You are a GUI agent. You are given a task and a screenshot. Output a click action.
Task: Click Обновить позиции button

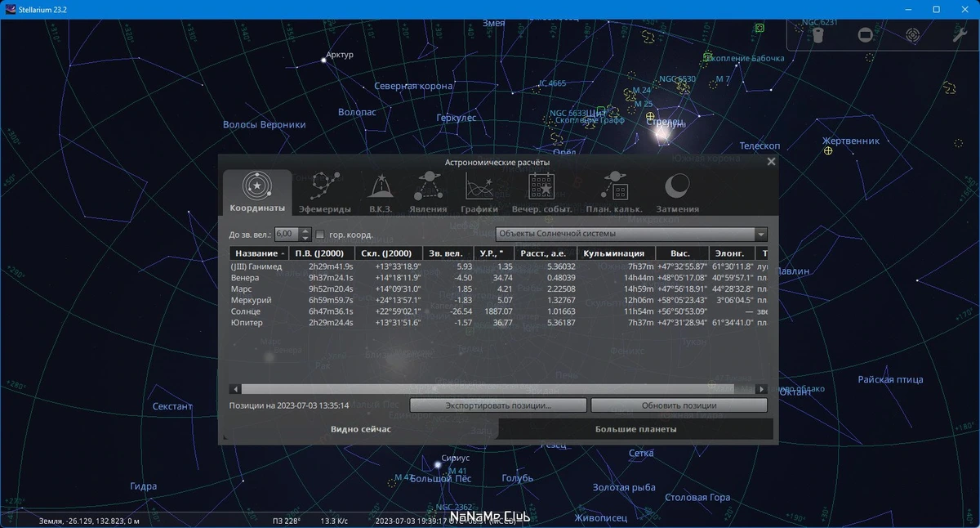pyautogui.click(x=679, y=405)
